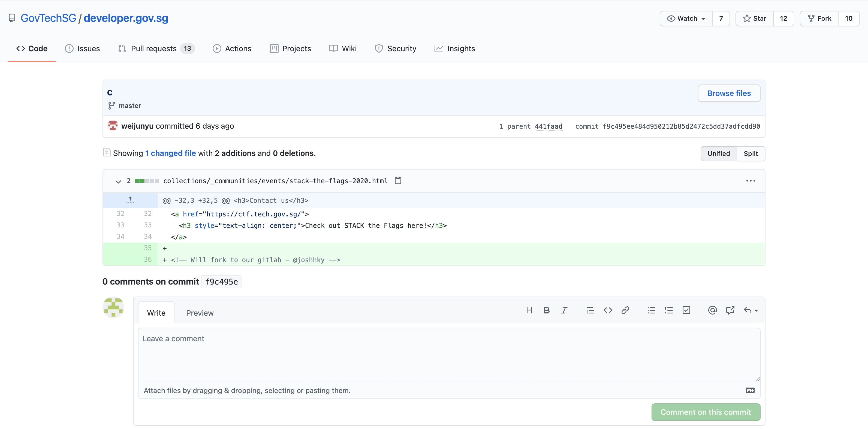The height and width of the screenshot is (429, 868).
Task: View the 10 forks count
Action: coord(848,19)
